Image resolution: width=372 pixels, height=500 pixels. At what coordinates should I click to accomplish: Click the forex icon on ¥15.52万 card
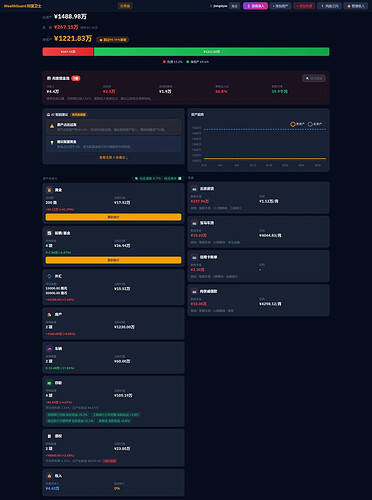tap(49, 276)
